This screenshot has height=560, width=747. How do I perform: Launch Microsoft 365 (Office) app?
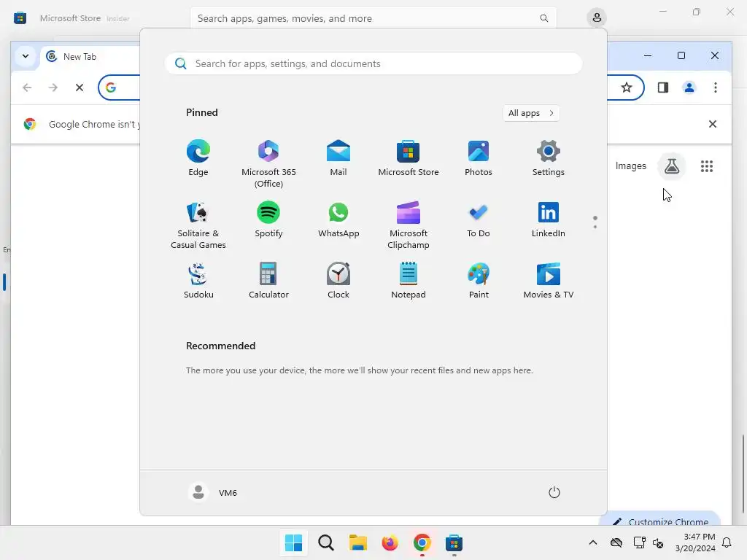point(268,164)
